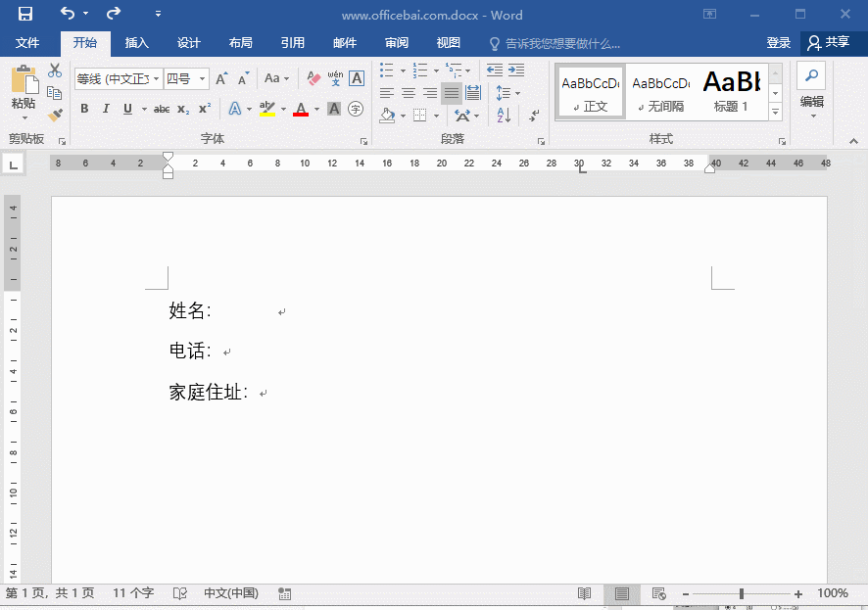Open the font name dropdown 等线

157,79
